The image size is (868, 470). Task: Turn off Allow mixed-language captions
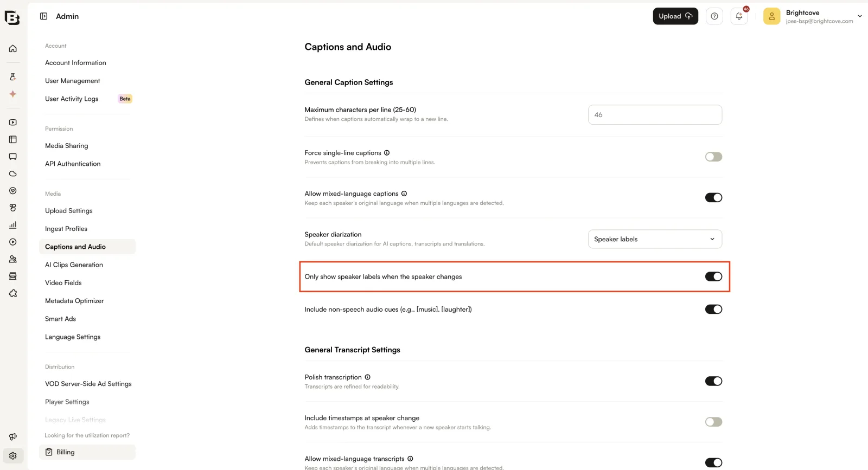pos(713,197)
